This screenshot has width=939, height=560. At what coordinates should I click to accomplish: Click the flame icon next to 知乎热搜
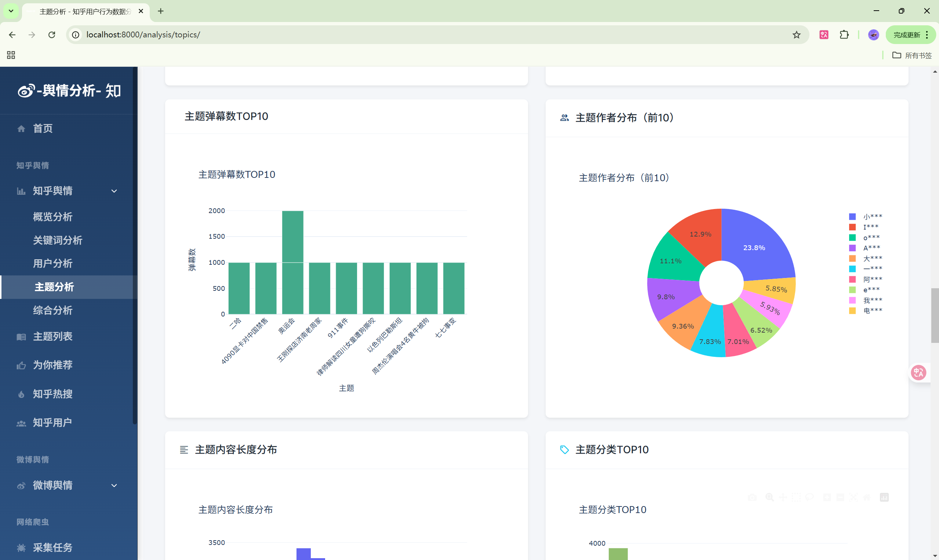21,394
